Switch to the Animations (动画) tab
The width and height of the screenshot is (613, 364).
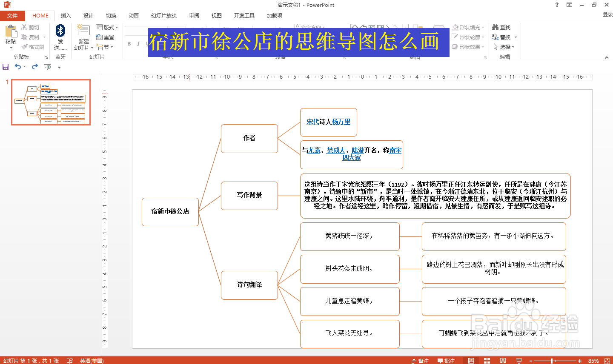[x=134, y=15]
